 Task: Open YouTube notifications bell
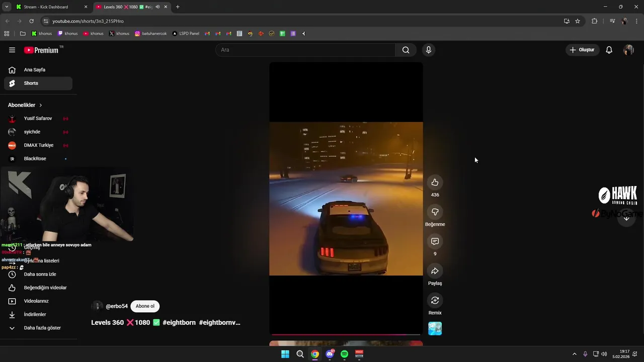609,50
